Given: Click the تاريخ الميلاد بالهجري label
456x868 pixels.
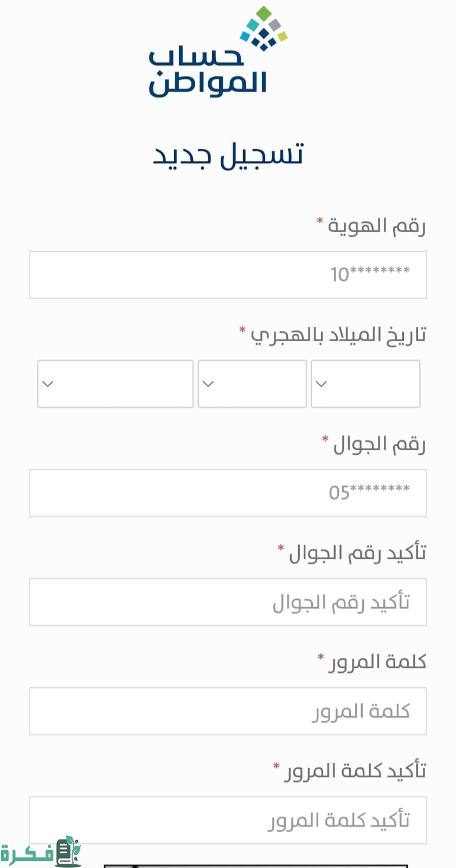Looking at the screenshot, I should (x=338, y=335).
